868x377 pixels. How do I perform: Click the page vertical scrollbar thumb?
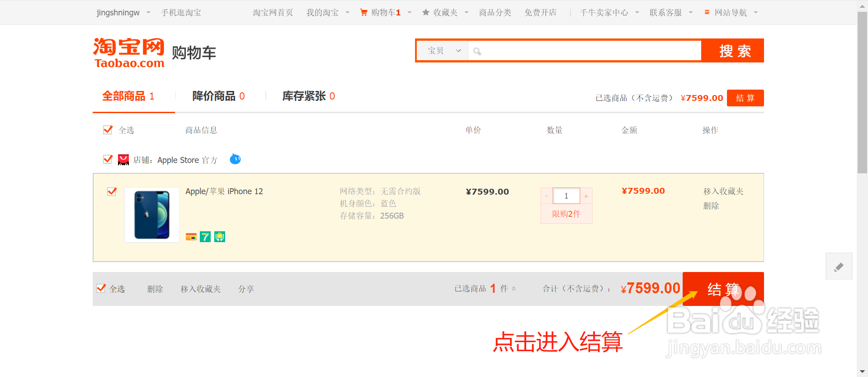point(862,93)
